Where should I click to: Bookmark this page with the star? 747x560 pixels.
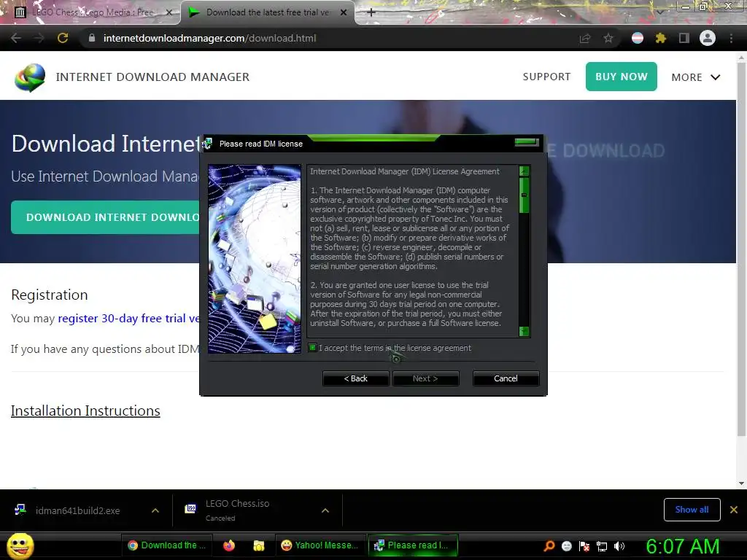608,38
